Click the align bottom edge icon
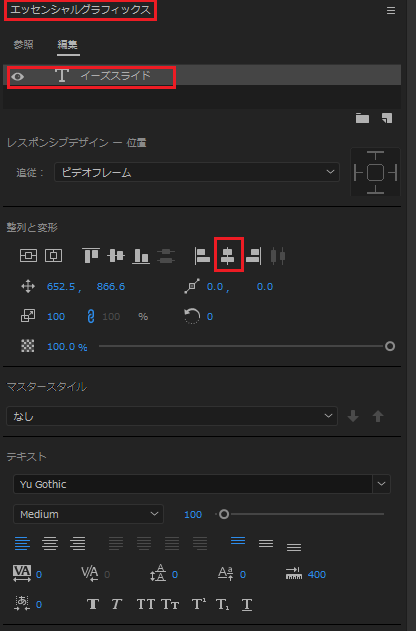416x631 pixels. pyautogui.click(x=141, y=256)
